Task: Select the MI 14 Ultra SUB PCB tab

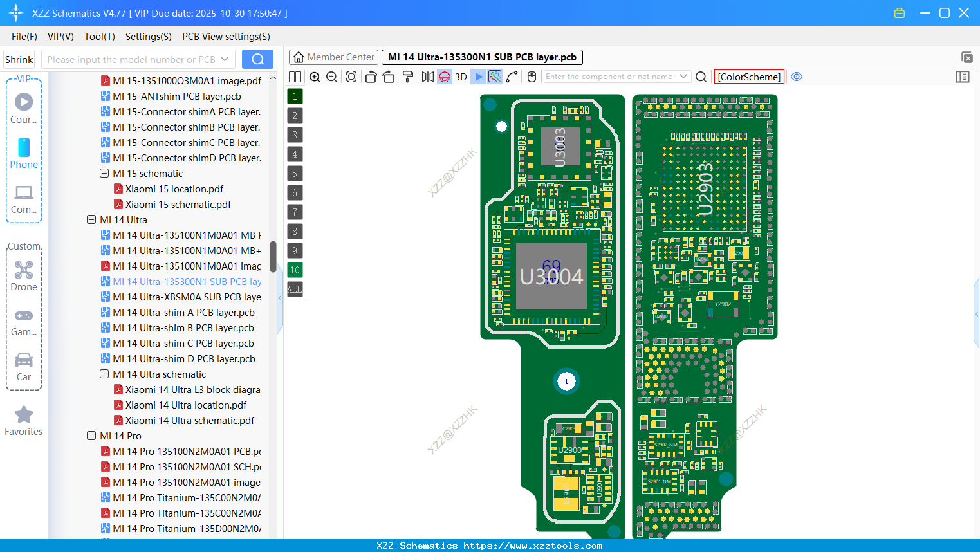Action: click(482, 57)
